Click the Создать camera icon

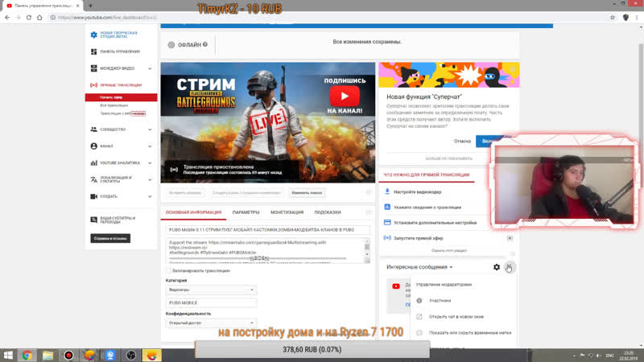93,196
